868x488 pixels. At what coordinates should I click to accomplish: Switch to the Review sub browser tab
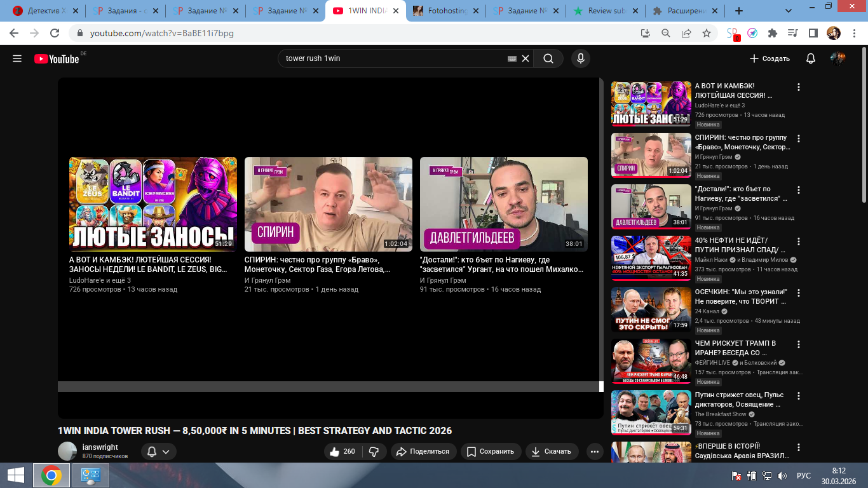point(604,11)
